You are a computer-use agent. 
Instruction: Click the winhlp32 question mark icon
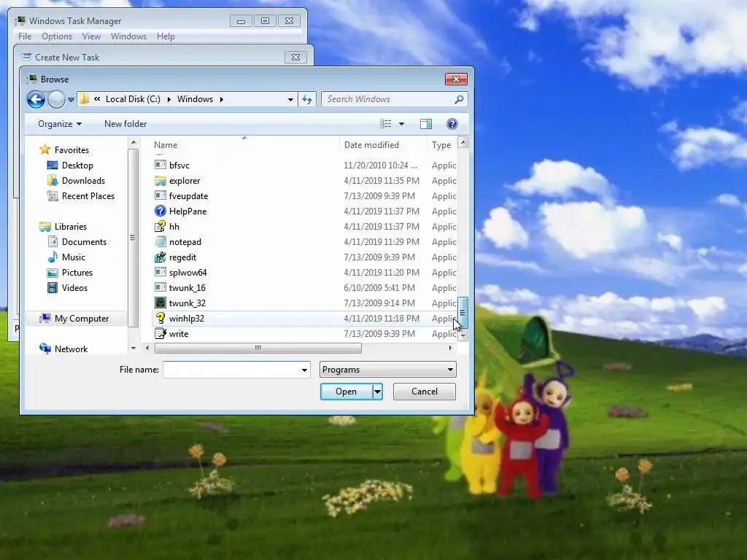coord(160,318)
